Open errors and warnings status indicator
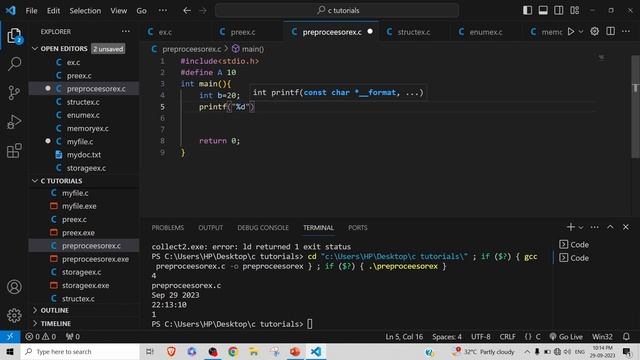The width and height of the screenshot is (640, 360). click(41, 337)
